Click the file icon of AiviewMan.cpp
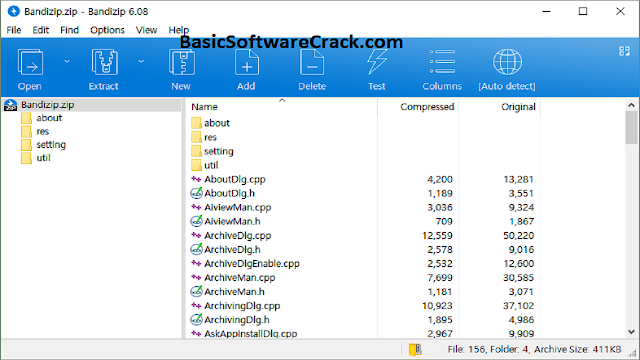The image size is (640, 360). [196, 207]
